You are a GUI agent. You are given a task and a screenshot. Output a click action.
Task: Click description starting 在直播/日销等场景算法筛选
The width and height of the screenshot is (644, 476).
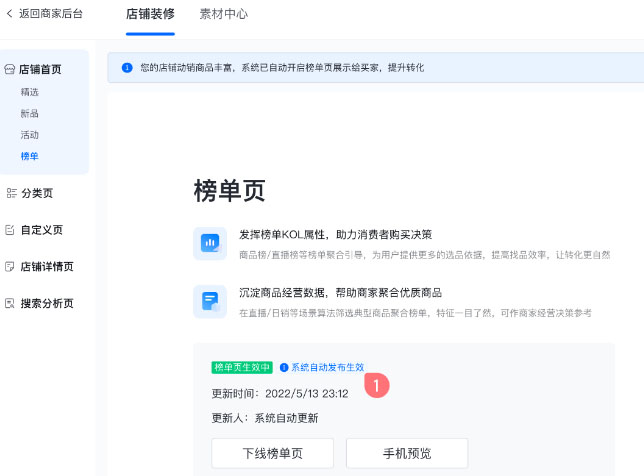[415, 313]
